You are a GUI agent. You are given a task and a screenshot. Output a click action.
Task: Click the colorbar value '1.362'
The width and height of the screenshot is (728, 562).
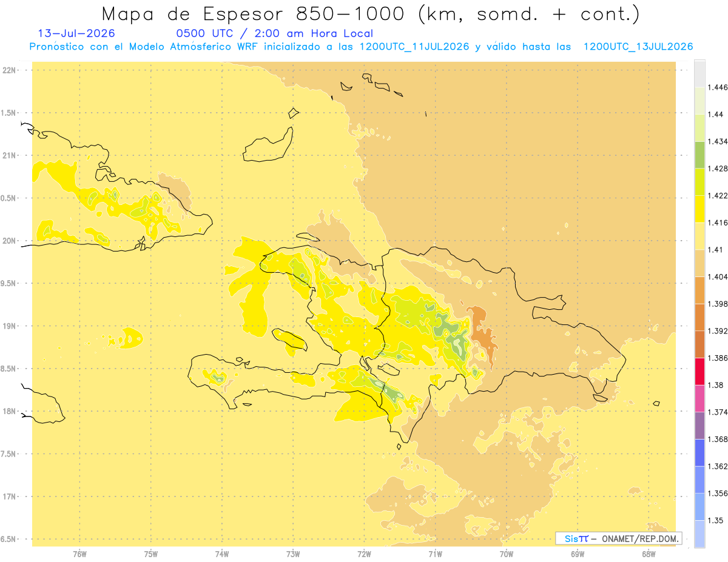(x=718, y=466)
